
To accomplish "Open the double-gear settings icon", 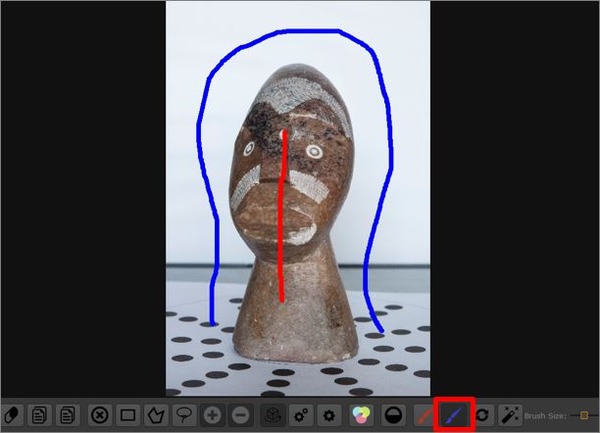I will [x=301, y=415].
